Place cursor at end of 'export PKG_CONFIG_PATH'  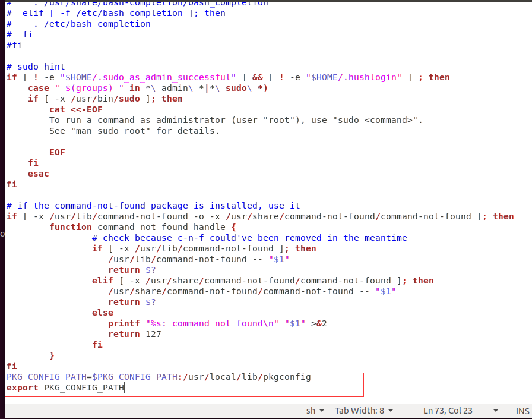[124, 388]
